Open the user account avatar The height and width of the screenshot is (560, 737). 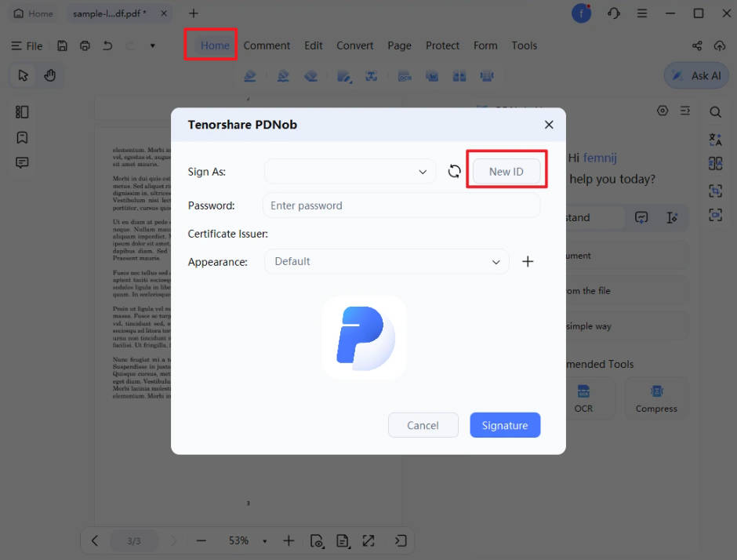(x=581, y=13)
